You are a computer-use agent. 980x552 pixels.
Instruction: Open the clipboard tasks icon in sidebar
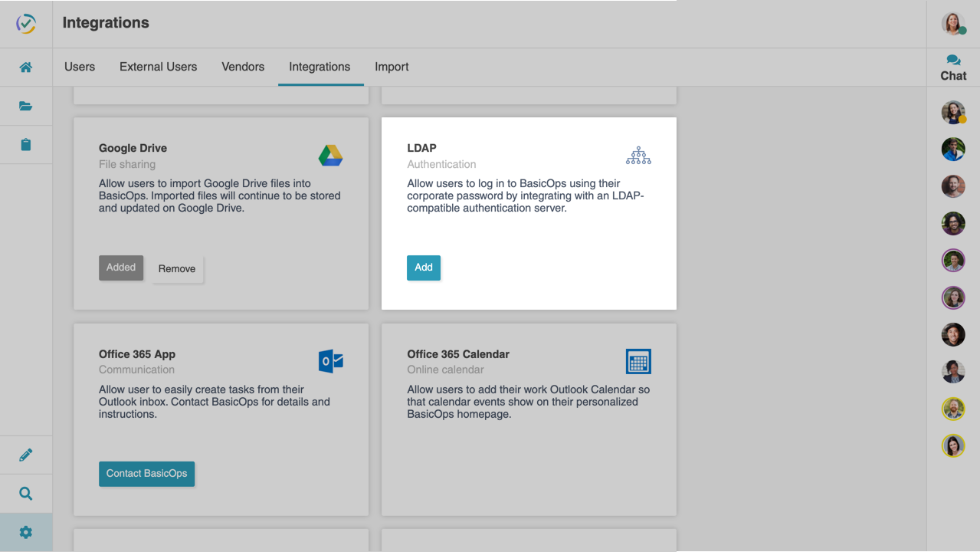click(26, 145)
